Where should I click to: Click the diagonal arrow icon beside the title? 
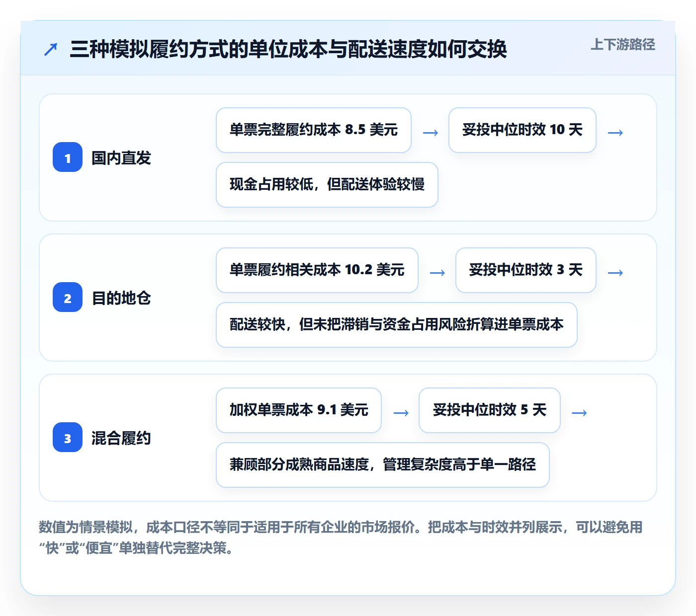point(51,49)
